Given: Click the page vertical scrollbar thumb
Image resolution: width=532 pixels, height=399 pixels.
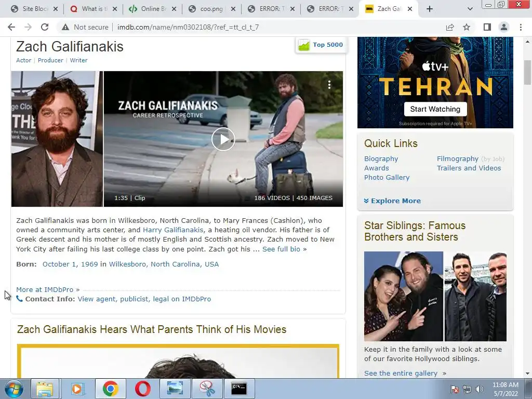Looking at the screenshot, I should pos(527,72).
